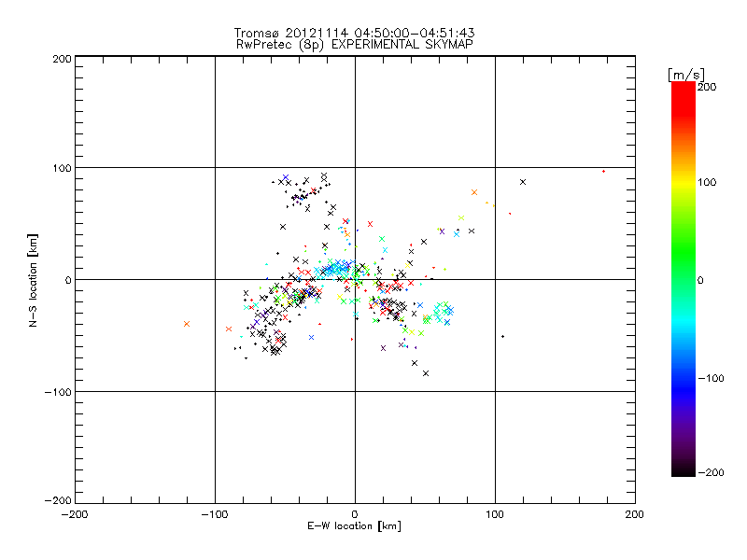
Task: Click the N-S axis '0' tick label
Action: (x=68, y=280)
